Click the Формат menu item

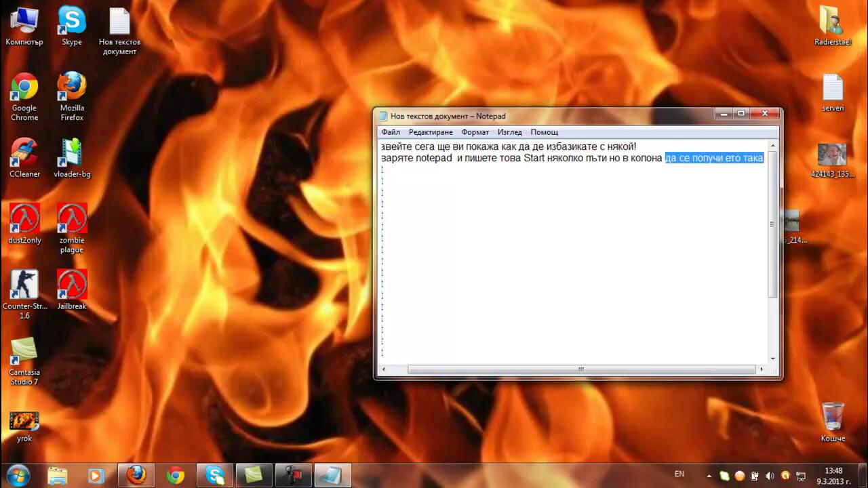click(x=475, y=132)
